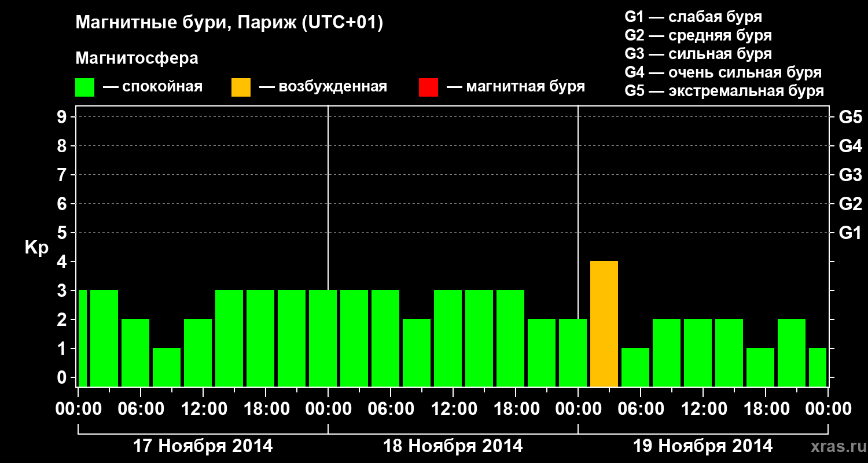Click the green 'спокойная' legend swatch
Viewport: 868px width, 463px height.
[x=85, y=87]
